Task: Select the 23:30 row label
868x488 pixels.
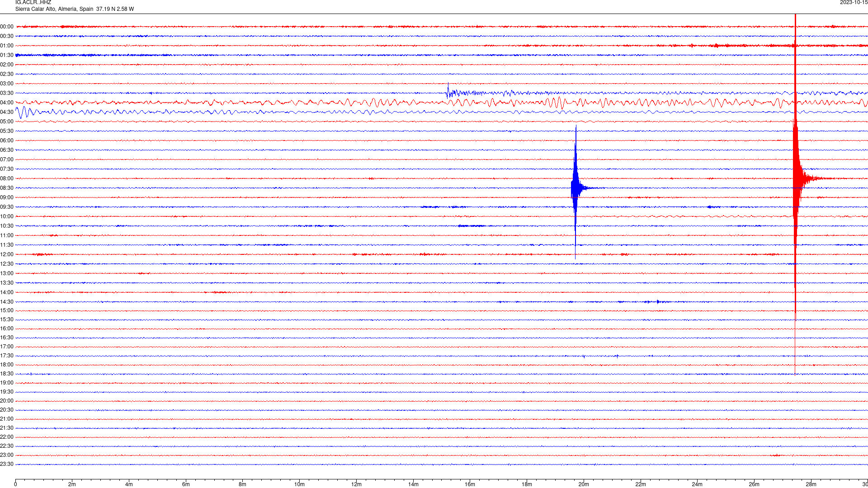Action: coord(7,464)
